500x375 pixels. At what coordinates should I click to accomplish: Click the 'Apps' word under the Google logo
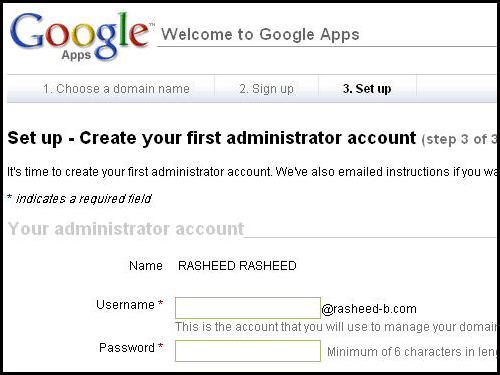pyautogui.click(x=76, y=55)
